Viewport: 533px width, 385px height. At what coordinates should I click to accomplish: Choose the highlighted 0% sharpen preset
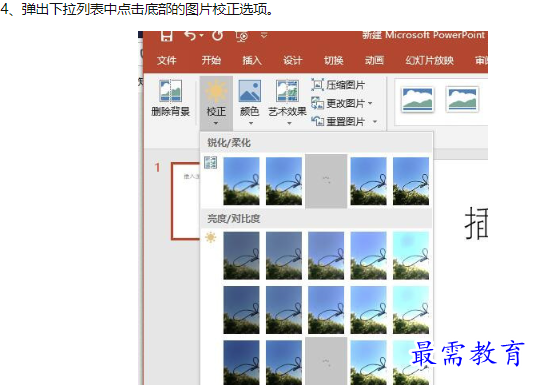point(326,181)
